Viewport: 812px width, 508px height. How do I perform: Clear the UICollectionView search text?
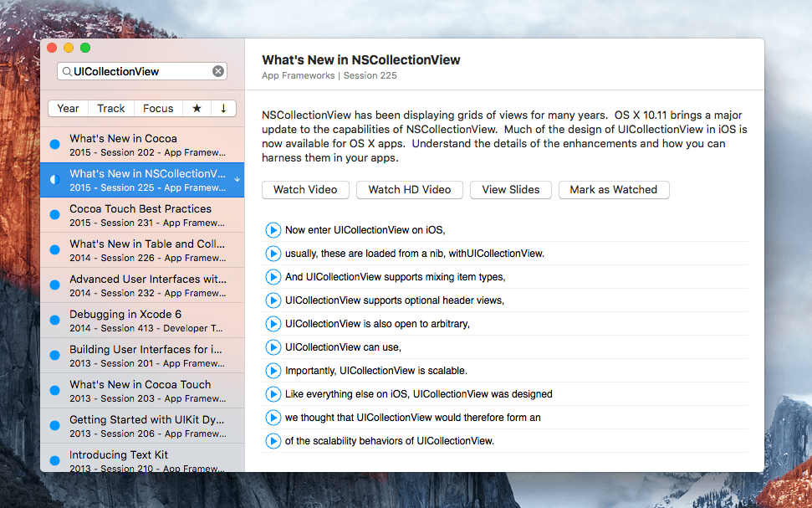point(218,71)
